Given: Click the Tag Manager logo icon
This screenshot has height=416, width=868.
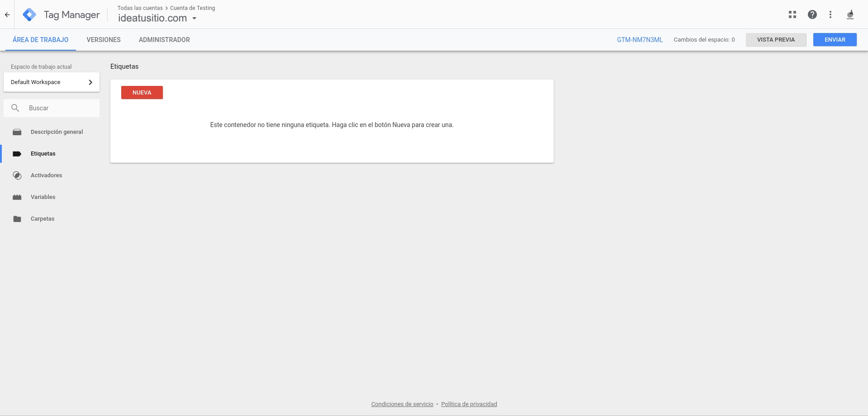Looking at the screenshot, I should (29, 15).
